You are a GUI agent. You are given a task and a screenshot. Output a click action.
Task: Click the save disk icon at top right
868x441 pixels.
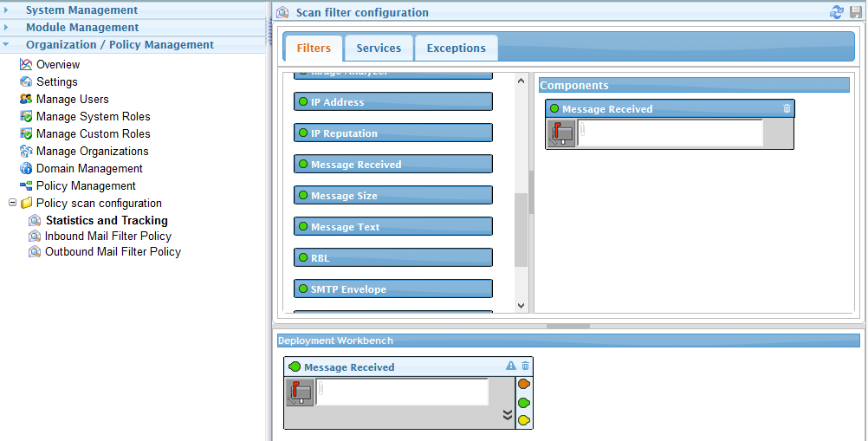856,12
